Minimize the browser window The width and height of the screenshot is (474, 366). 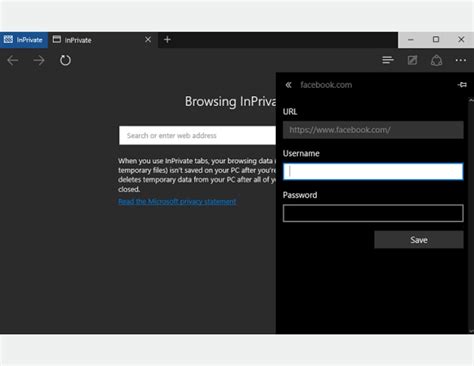click(x=411, y=40)
